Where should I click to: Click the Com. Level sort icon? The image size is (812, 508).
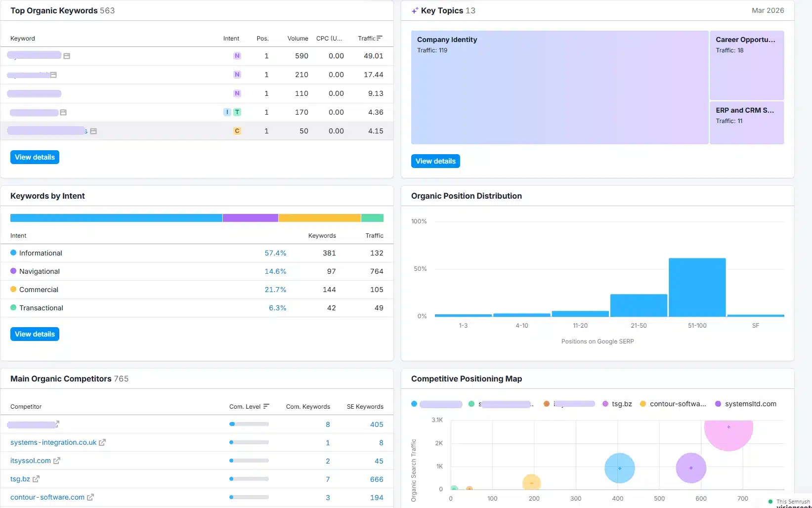[266, 407]
